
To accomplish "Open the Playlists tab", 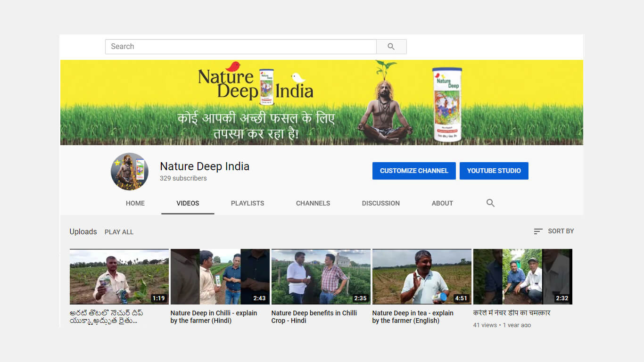I will (248, 203).
